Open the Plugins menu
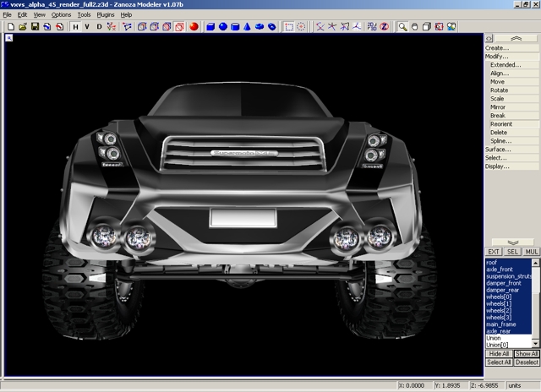Screen dimensions: 541x392 pos(105,15)
